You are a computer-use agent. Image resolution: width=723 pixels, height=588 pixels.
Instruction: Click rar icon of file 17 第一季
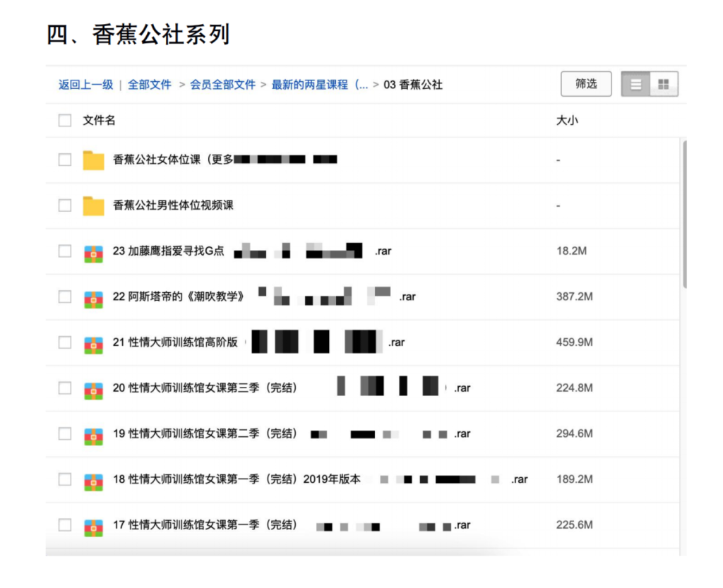point(94,527)
